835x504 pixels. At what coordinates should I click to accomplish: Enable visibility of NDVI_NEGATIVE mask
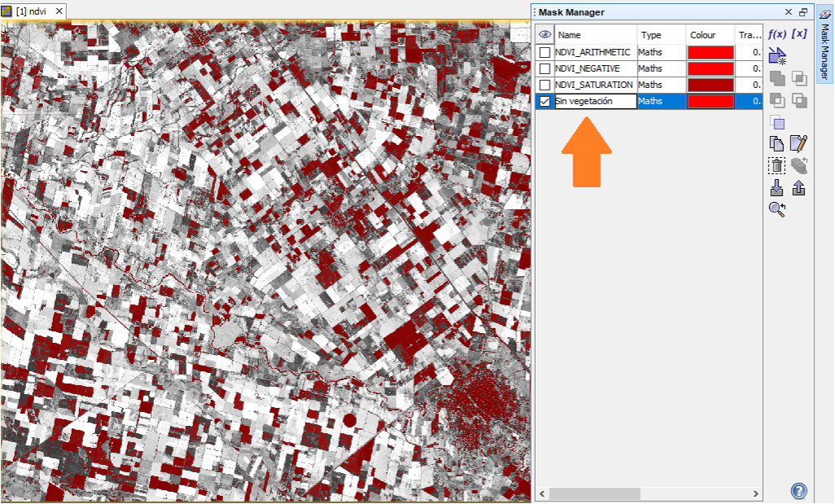(544, 68)
